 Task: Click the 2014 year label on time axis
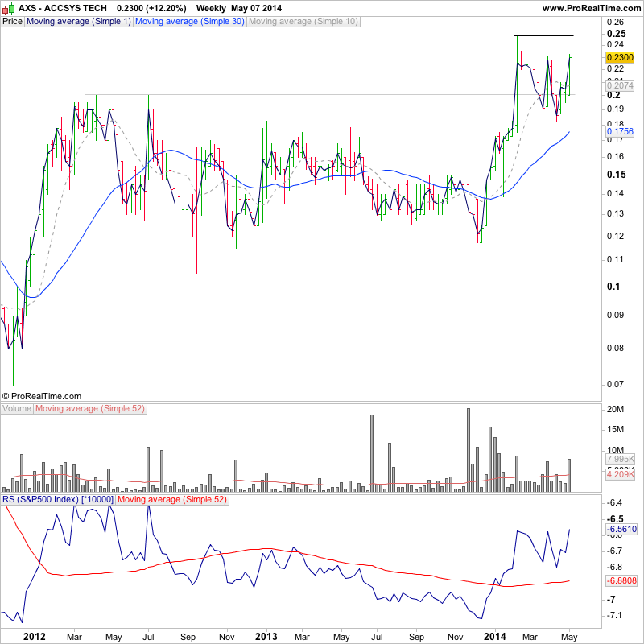pyautogui.click(x=495, y=637)
